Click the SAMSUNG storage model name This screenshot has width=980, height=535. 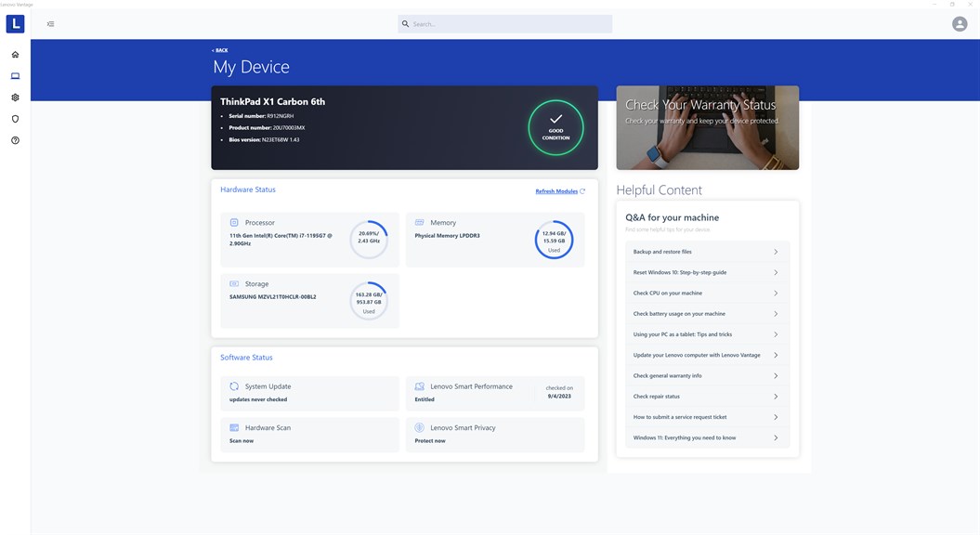pyautogui.click(x=272, y=297)
